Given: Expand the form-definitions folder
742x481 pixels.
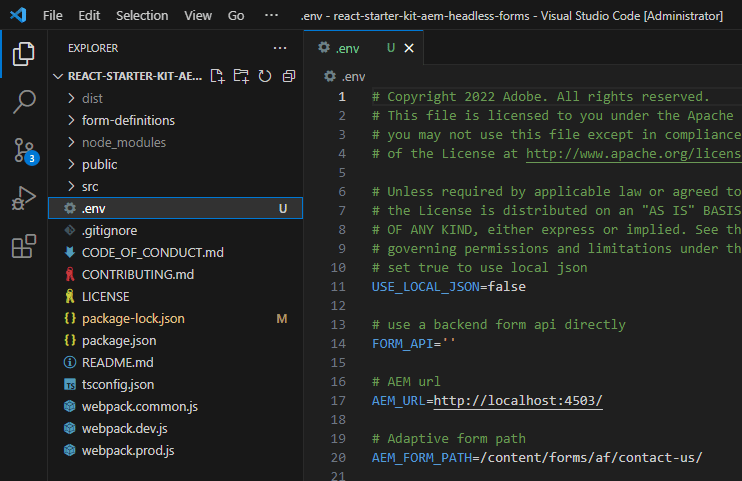Looking at the screenshot, I should pos(128,120).
